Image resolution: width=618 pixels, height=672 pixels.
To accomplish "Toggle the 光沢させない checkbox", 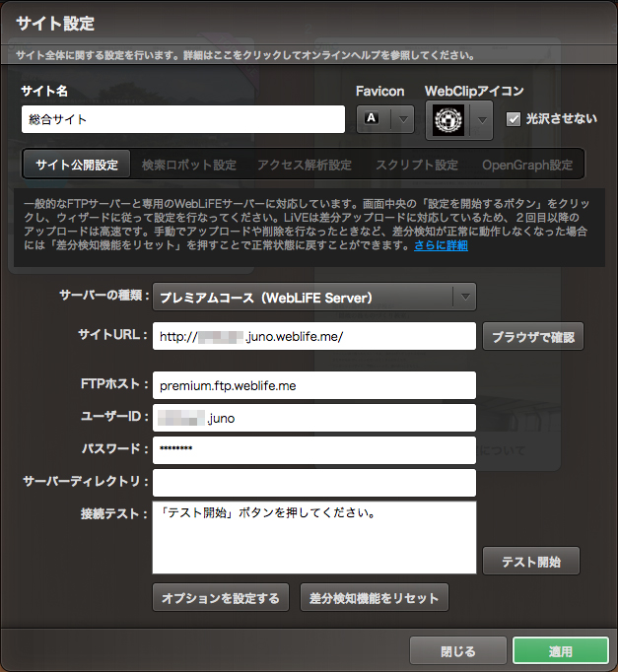I will coord(513,118).
